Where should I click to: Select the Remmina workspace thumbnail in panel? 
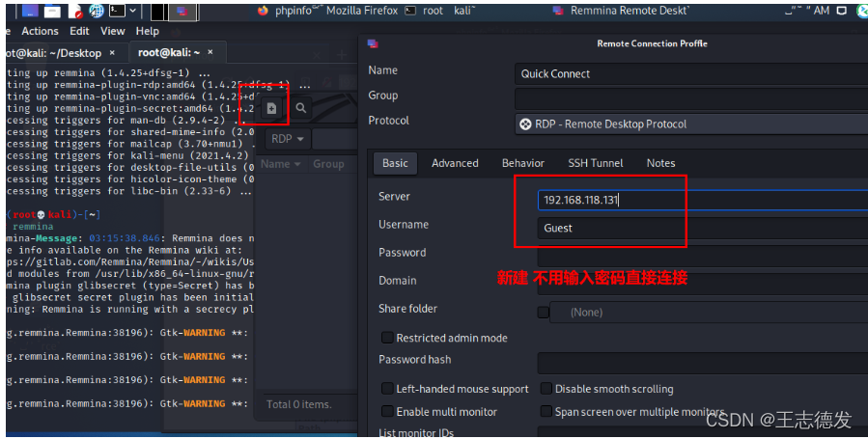(x=182, y=11)
